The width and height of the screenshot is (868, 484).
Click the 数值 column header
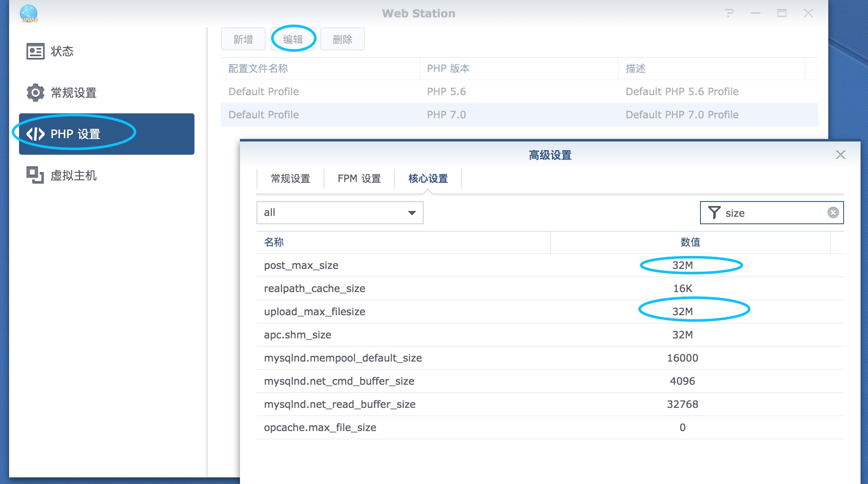(691, 242)
